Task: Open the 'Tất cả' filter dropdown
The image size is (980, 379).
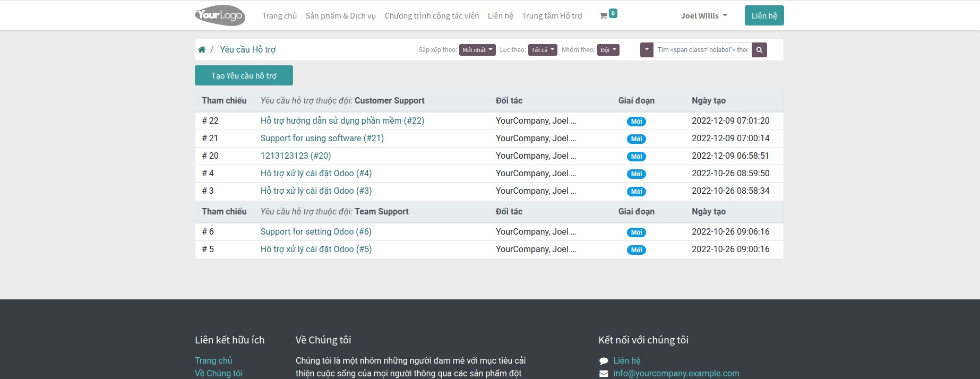Action: click(542, 50)
